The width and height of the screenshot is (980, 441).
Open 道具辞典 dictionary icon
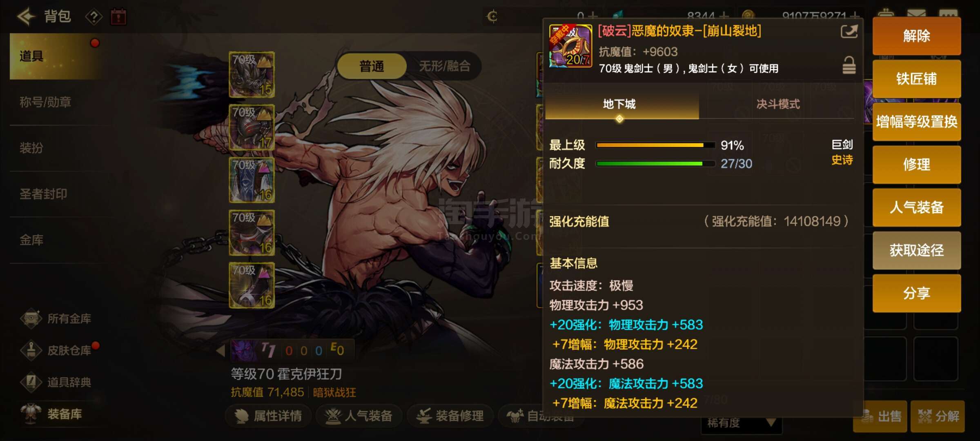pyautogui.click(x=31, y=382)
